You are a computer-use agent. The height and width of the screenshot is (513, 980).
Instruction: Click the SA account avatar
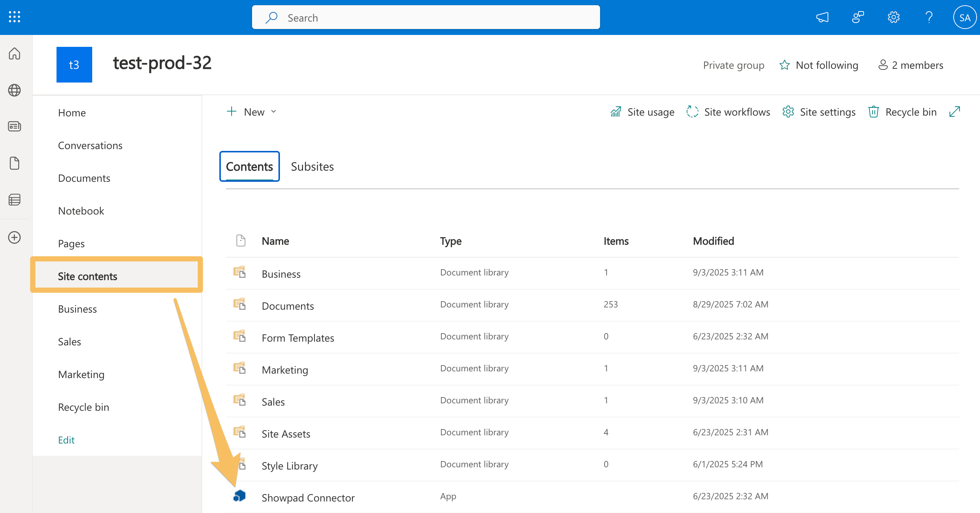point(964,17)
